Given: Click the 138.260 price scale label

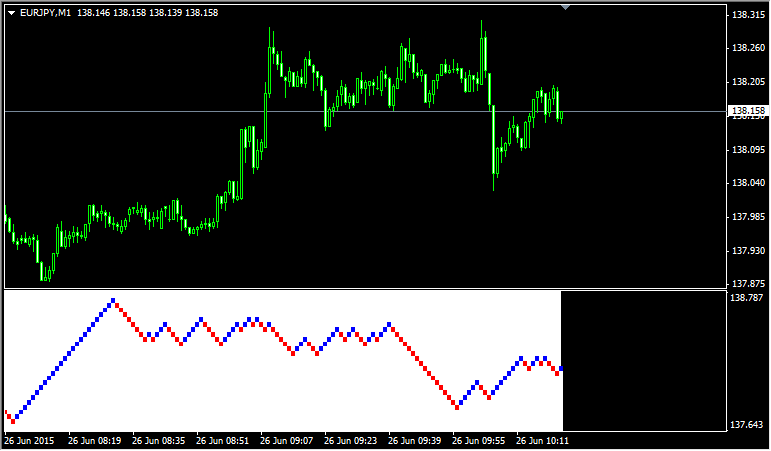Looking at the screenshot, I should 748,48.
